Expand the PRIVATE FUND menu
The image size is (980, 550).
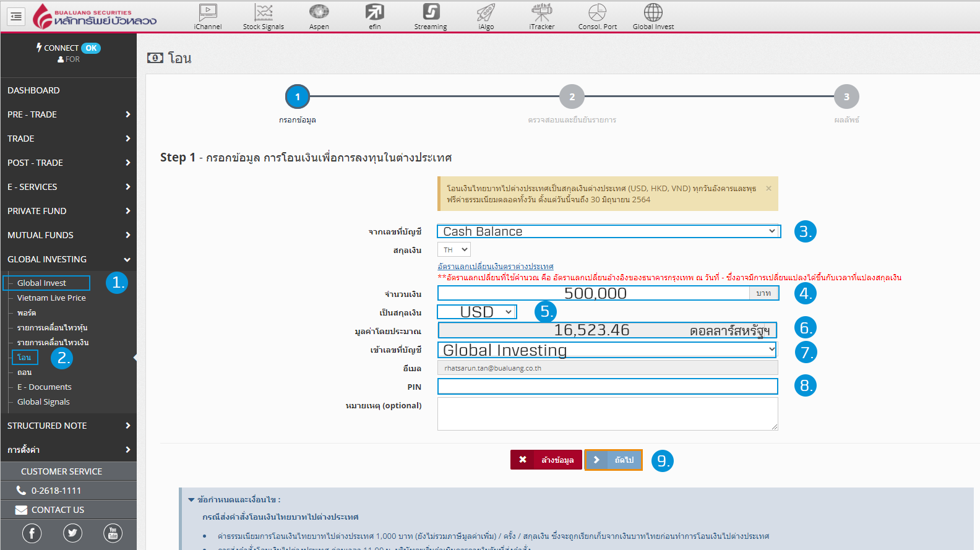point(68,211)
